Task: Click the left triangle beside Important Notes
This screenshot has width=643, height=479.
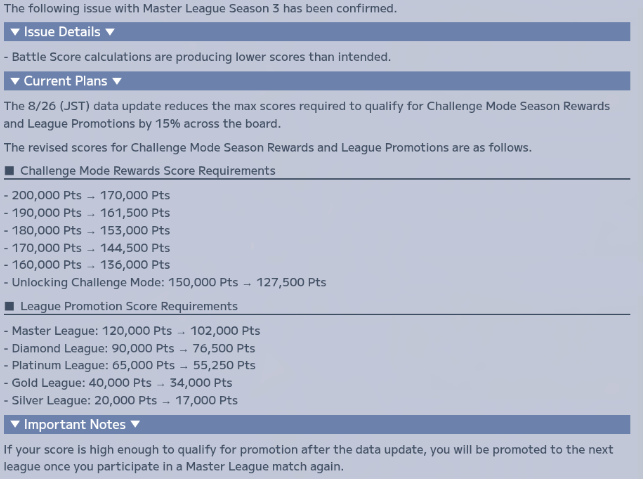Action: tap(15, 424)
